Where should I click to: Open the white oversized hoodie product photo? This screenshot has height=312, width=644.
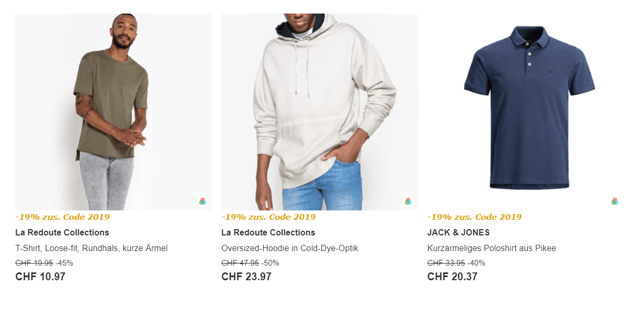click(x=319, y=111)
